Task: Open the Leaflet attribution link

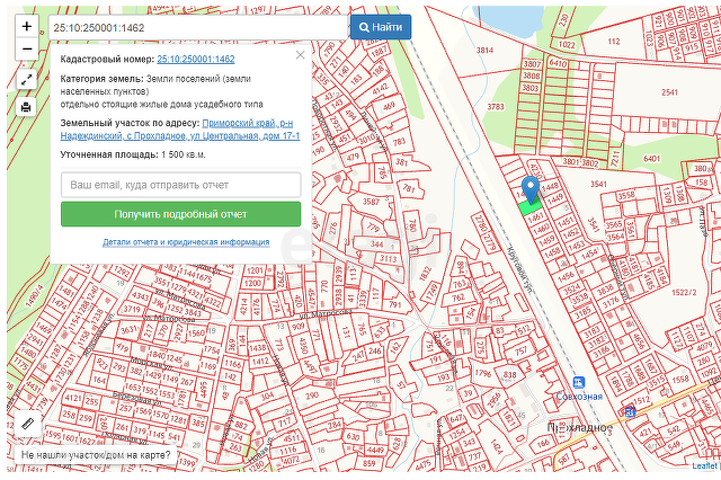Action: 705,465
